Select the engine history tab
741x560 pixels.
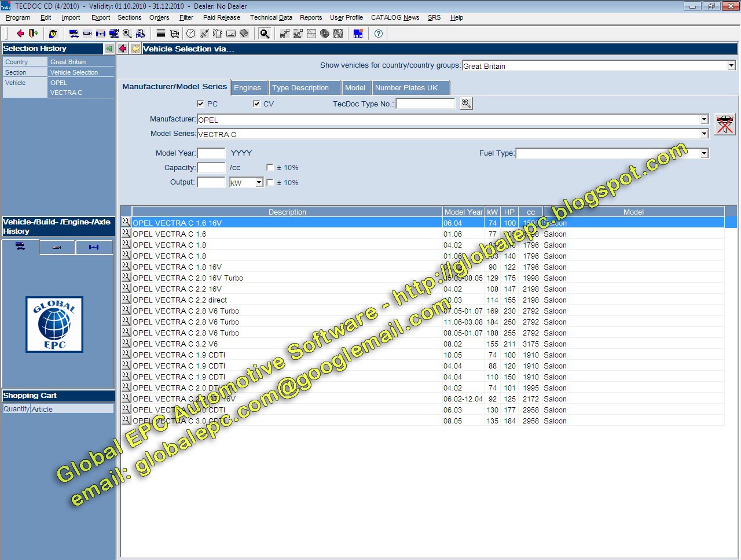[x=57, y=247]
